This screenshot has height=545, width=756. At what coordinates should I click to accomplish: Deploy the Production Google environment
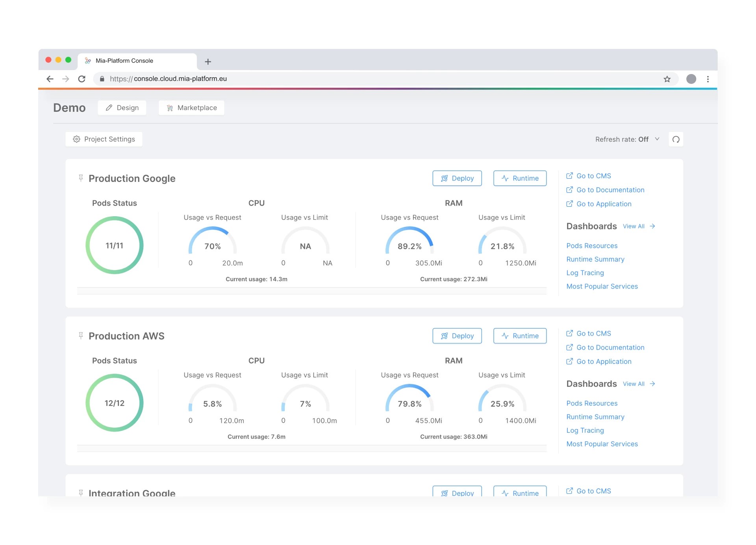tap(457, 178)
